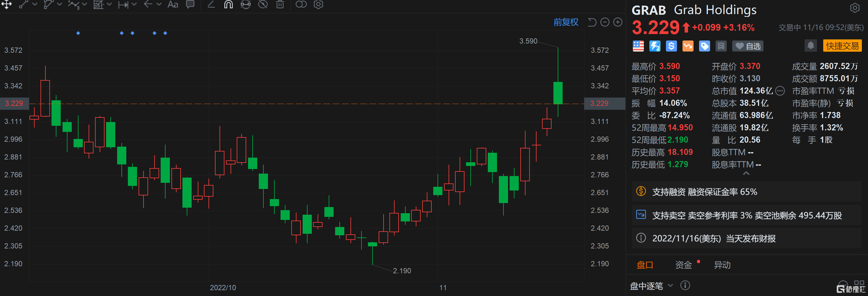Open the 盘中逐笔 dropdown
The image size is (868, 296).
651,286
